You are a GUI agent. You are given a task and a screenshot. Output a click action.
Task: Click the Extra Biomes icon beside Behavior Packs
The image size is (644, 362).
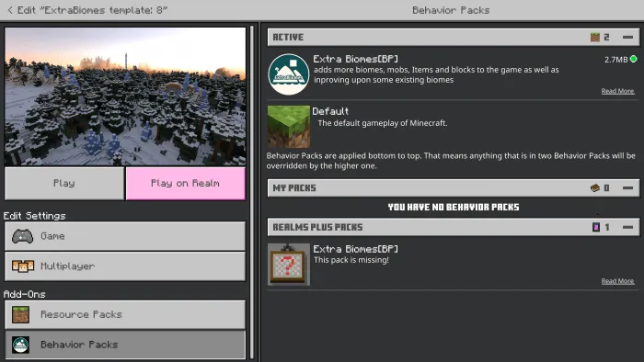tap(20, 345)
